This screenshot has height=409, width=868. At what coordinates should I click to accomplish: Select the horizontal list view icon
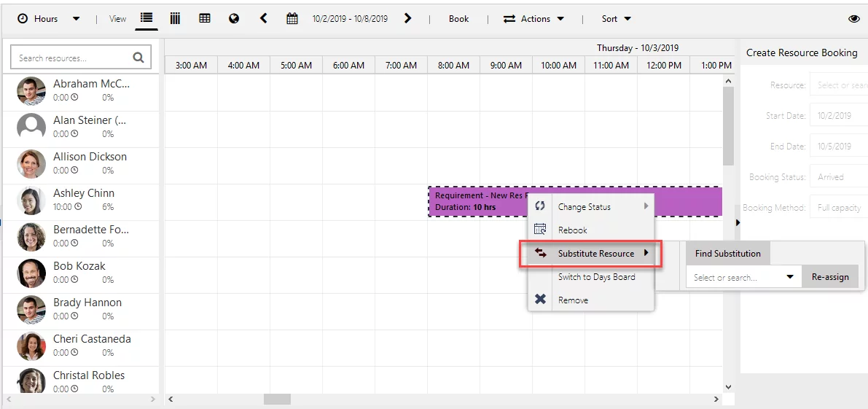pyautogui.click(x=146, y=18)
